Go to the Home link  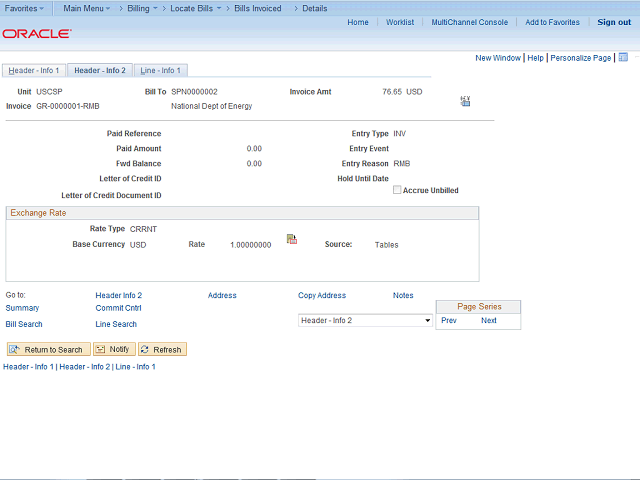358,22
